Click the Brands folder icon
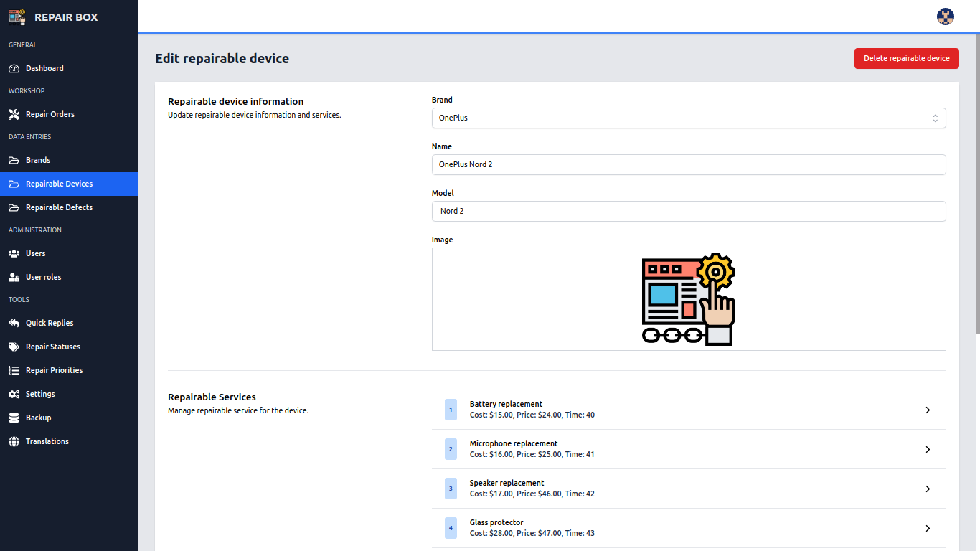 coord(14,161)
